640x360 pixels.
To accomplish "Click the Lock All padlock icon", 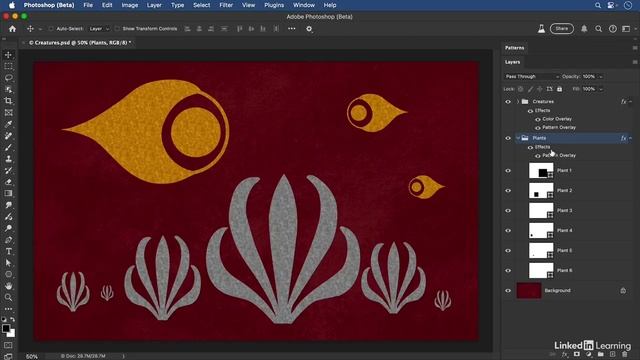I will point(560,89).
